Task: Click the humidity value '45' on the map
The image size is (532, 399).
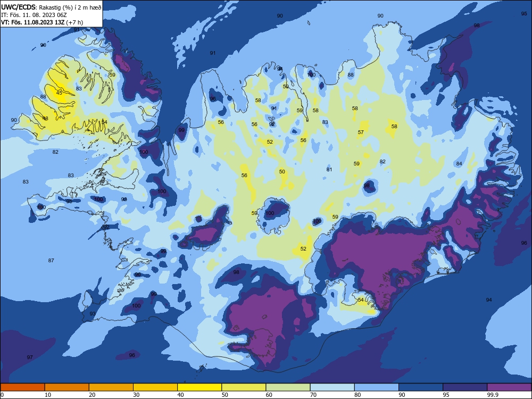Action: 60,93
